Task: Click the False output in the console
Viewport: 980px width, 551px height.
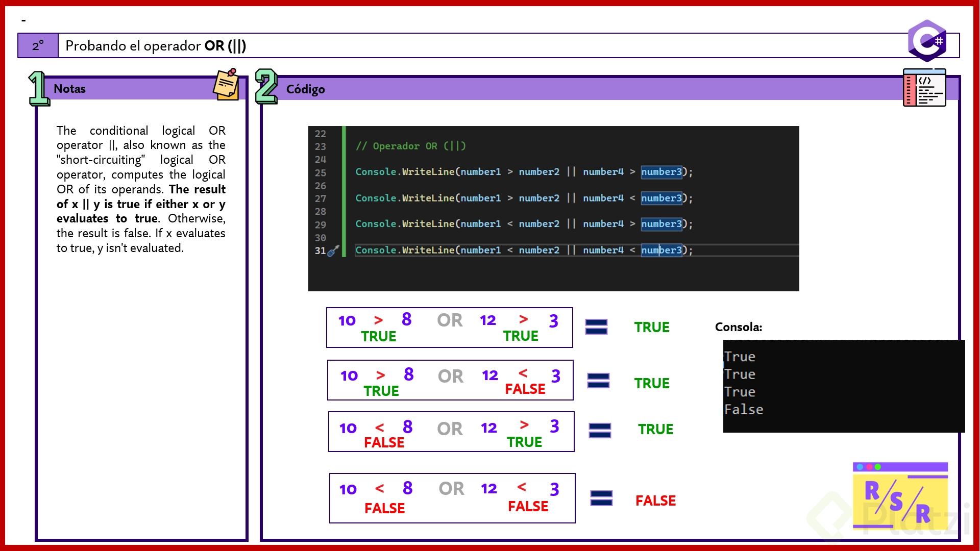Action: tap(744, 410)
